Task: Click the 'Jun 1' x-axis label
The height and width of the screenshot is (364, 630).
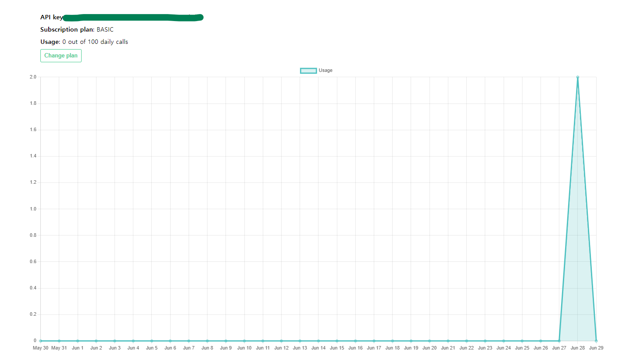Action: pyautogui.click(x=78, y=348)
